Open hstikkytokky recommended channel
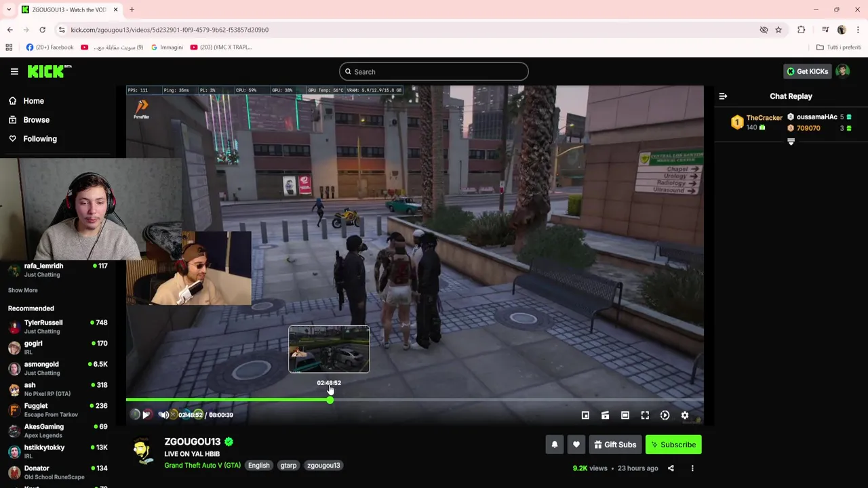868x488 pixels. [58, 451]
